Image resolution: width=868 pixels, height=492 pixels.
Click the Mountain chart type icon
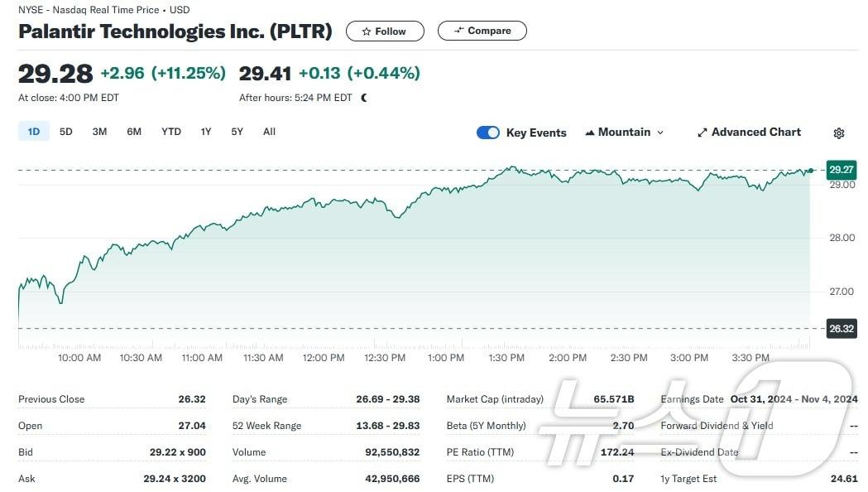[590, 133]
